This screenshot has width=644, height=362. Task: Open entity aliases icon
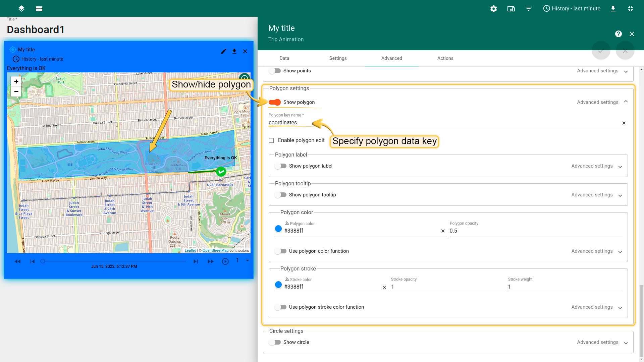click(x=511, y=9)
